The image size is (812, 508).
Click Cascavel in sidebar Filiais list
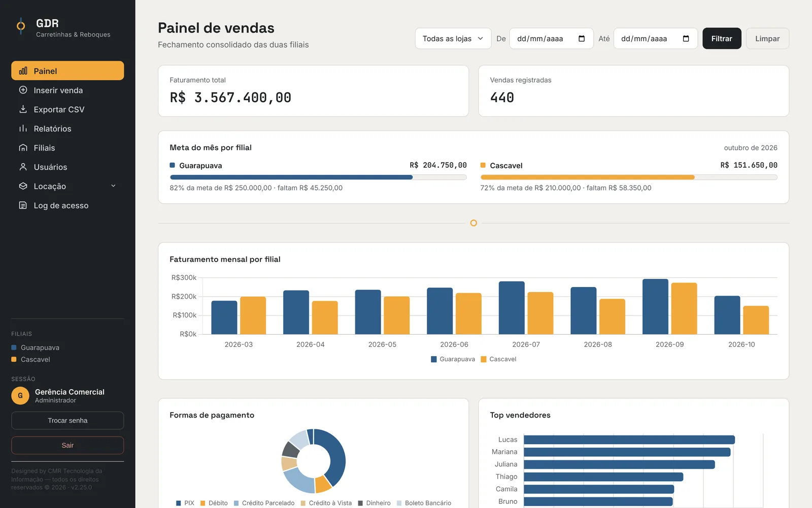click(x=30, y=359)
